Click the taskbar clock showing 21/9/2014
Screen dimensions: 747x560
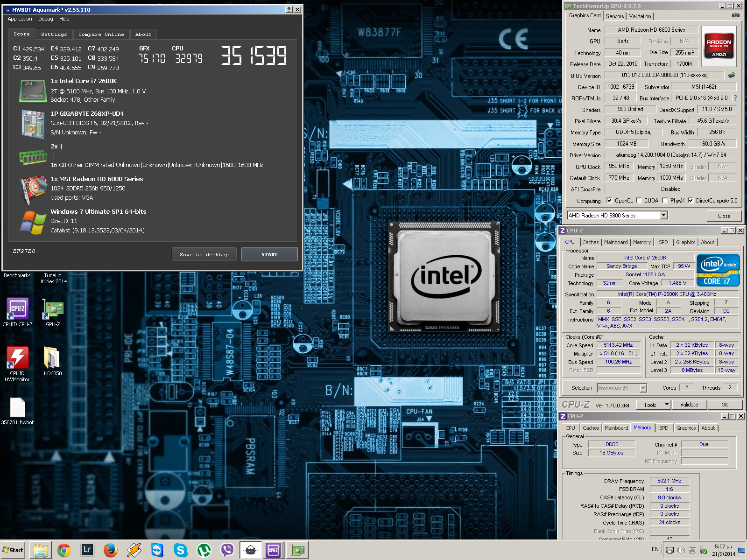point(723,550)
